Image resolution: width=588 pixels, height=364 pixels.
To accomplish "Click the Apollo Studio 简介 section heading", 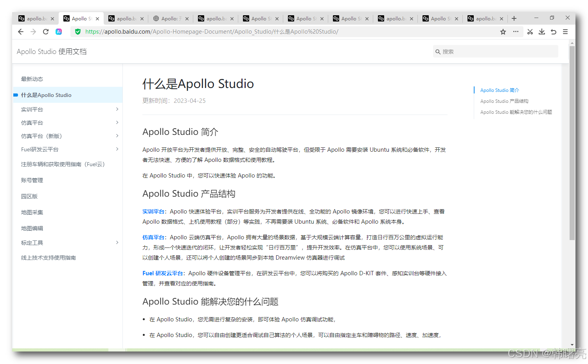I will (x=180, y=132).
